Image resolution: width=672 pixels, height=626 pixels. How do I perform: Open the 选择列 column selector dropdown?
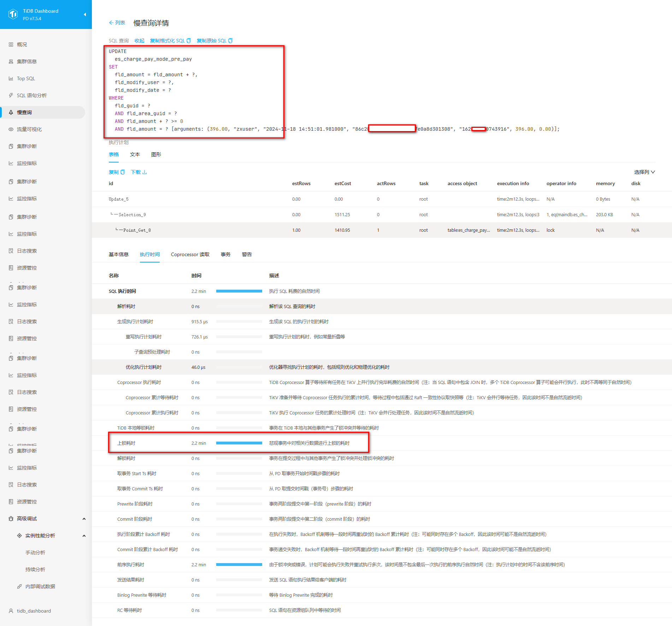coord(644,172)
